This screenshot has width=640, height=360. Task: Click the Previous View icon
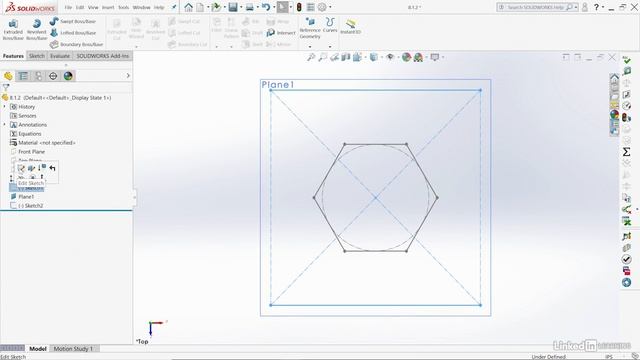(334, 57)
